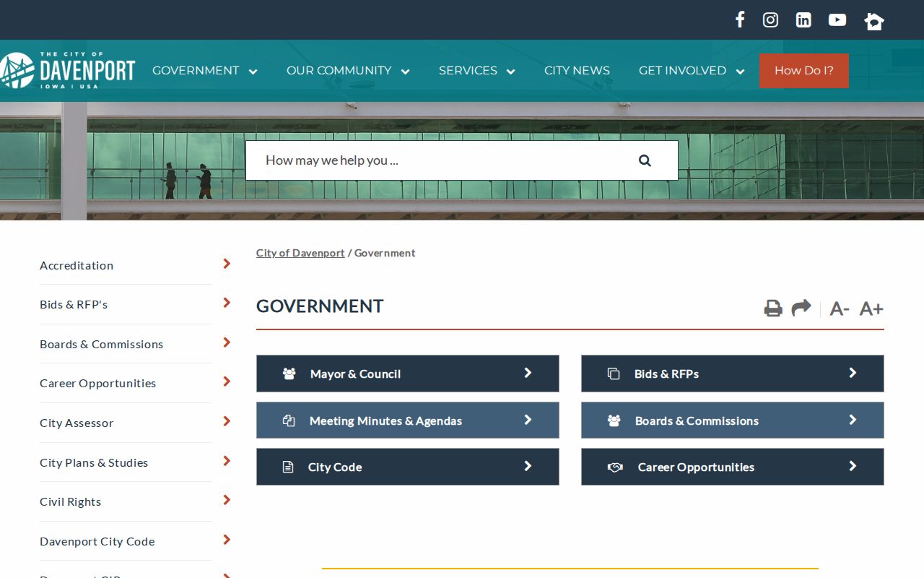Click the How Do I? button
Viewport: 924px width, 578px height.
click(804, 71)
